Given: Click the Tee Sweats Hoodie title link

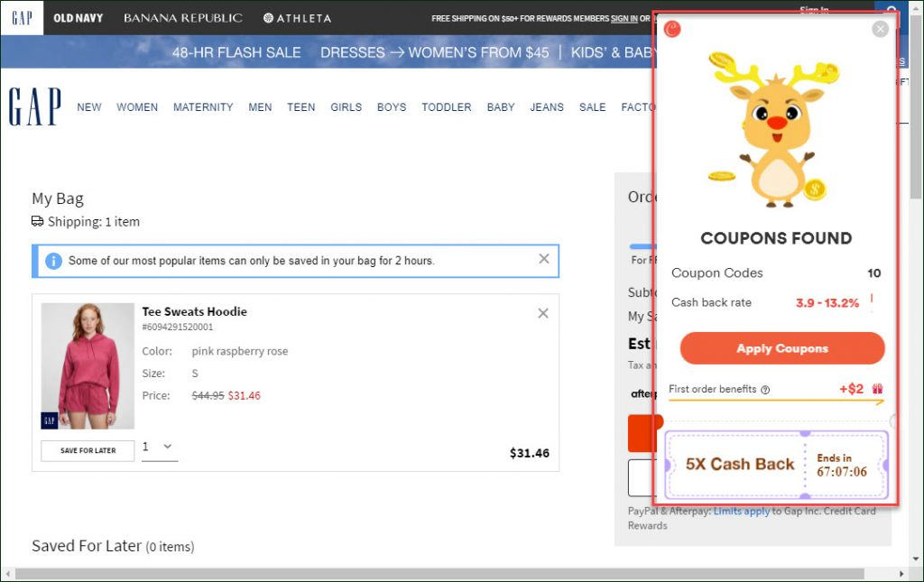Looking at the screenshot, I should [195, 311].
